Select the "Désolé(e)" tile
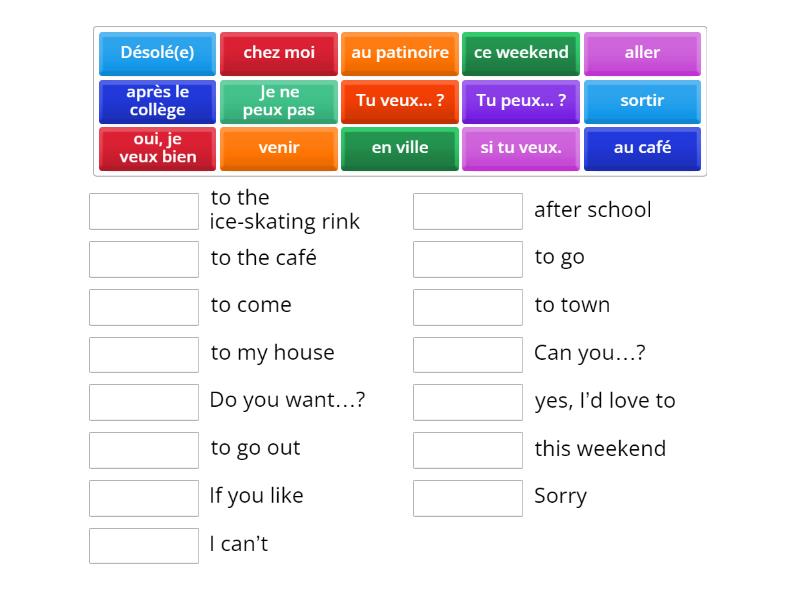The width and height of the screenshot is (800, 600). pyautogui.click(x=157, y=54)
